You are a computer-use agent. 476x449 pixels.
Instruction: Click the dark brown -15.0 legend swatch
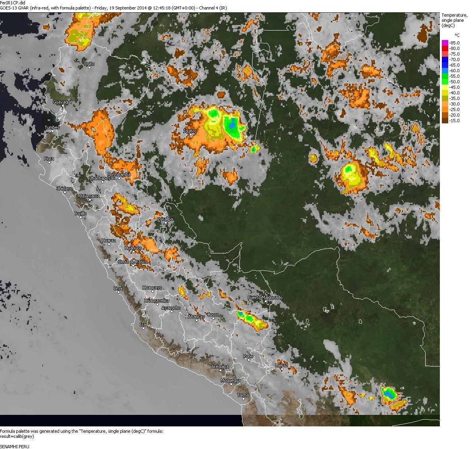(x=445, y=121)
